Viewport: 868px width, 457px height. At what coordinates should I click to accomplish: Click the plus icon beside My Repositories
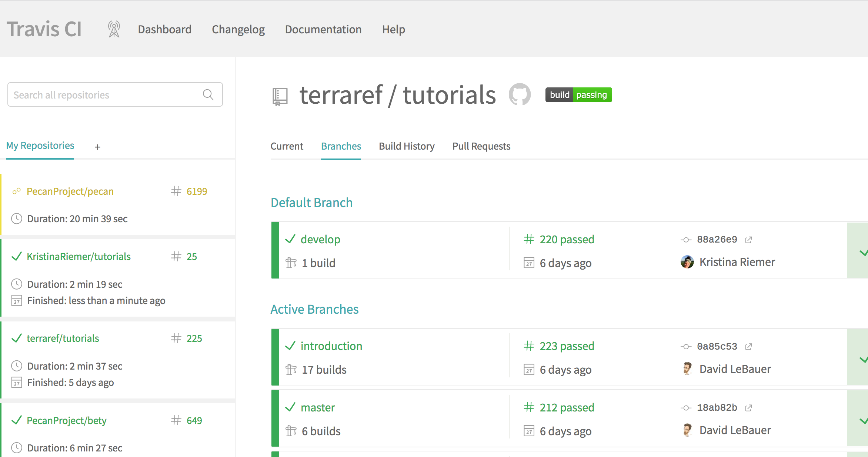tap(97, 147)
